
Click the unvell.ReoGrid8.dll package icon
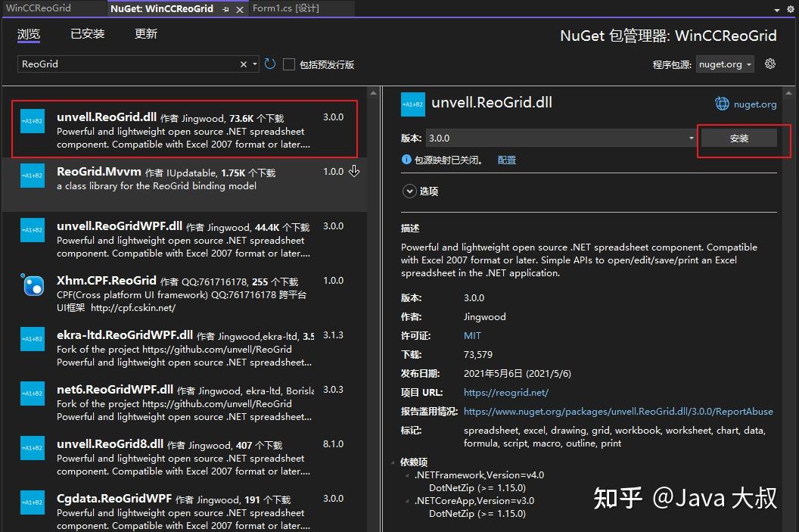pos(33,450)
